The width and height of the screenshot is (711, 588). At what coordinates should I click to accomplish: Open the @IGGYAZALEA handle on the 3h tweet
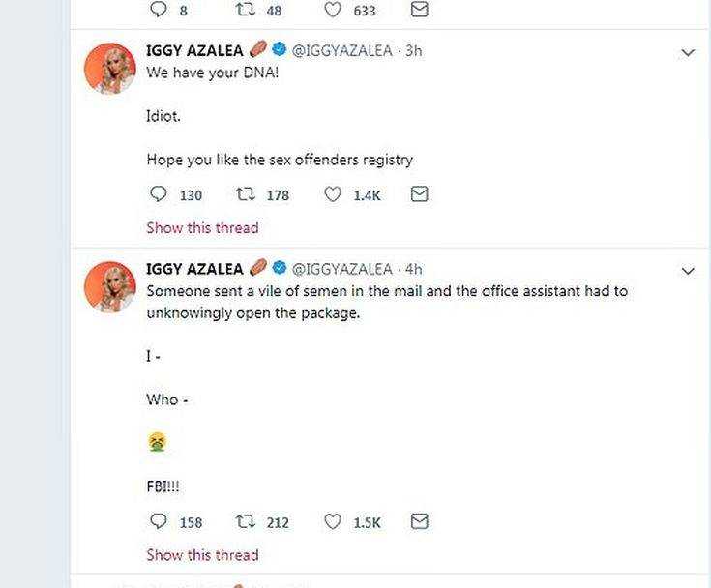coord(342,50)
